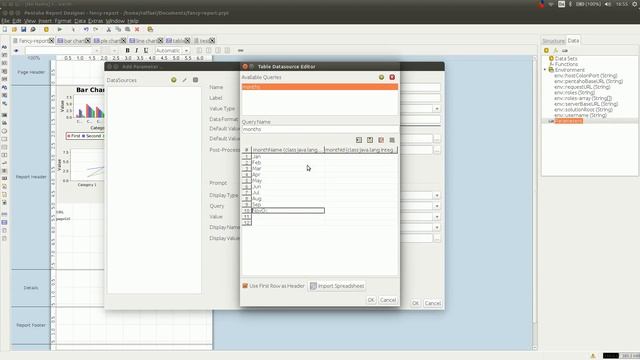Click the first table edit icon above grid

[x=359, y=140]
